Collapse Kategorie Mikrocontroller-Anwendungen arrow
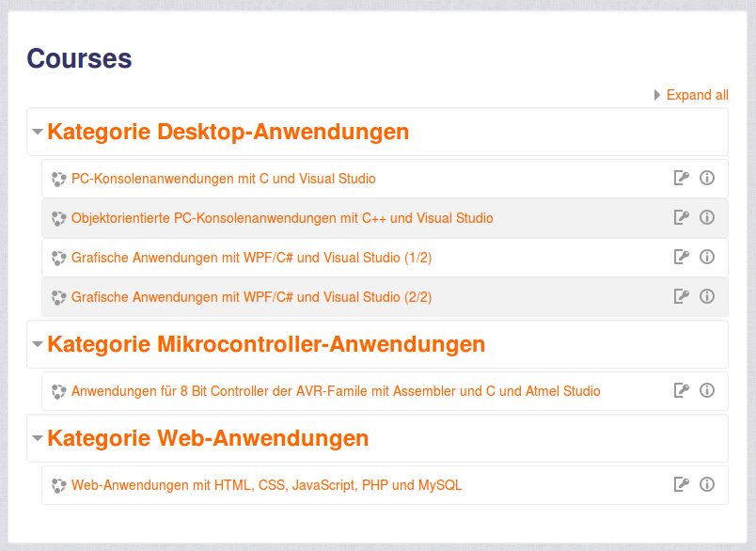This screenshot has height=551, width=756. [x=38, y=344]
